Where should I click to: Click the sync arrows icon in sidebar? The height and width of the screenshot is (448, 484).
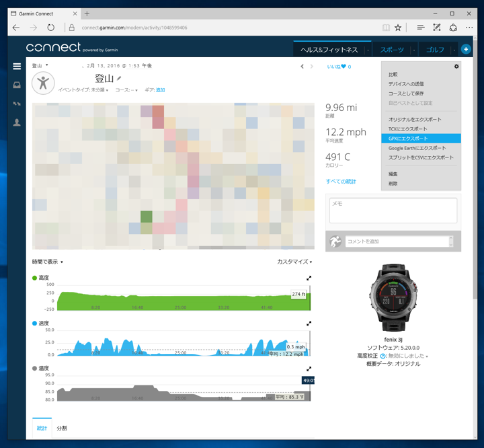coord(17,104)
